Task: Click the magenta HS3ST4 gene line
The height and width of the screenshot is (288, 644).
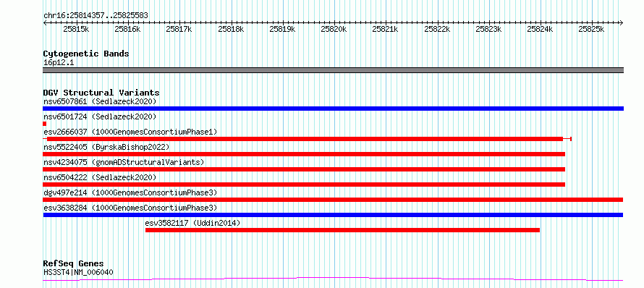Action: 333,279
